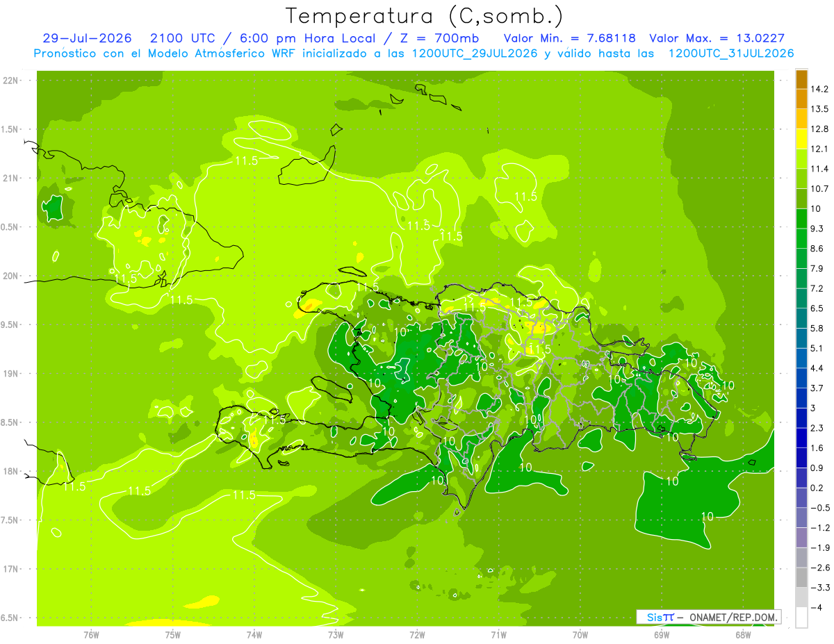Click the 68W longitude axis label
The image size is (834, 644).
click(743, 634)
